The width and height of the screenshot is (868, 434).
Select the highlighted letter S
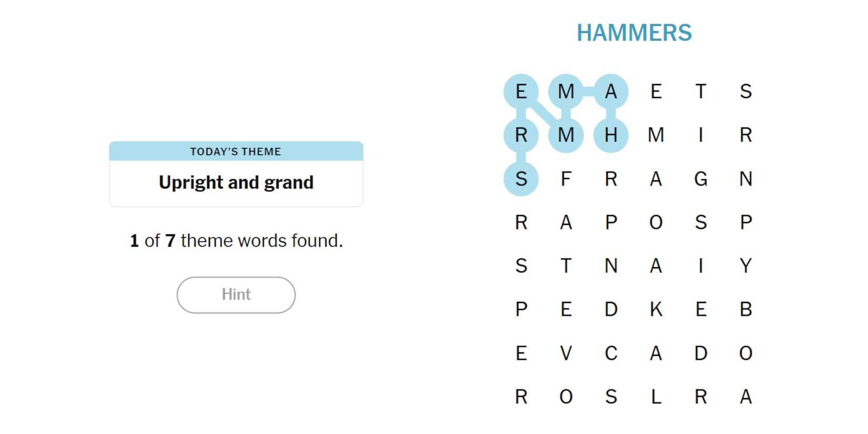tap(521, 179)
